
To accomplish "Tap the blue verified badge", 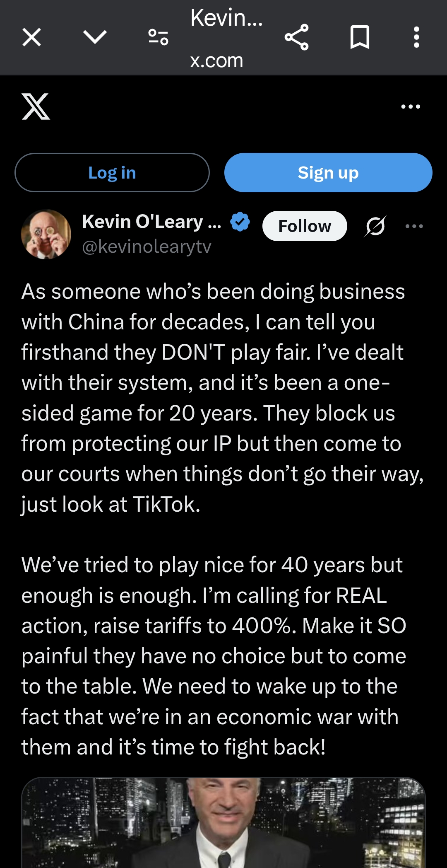I will click(240, 222).
